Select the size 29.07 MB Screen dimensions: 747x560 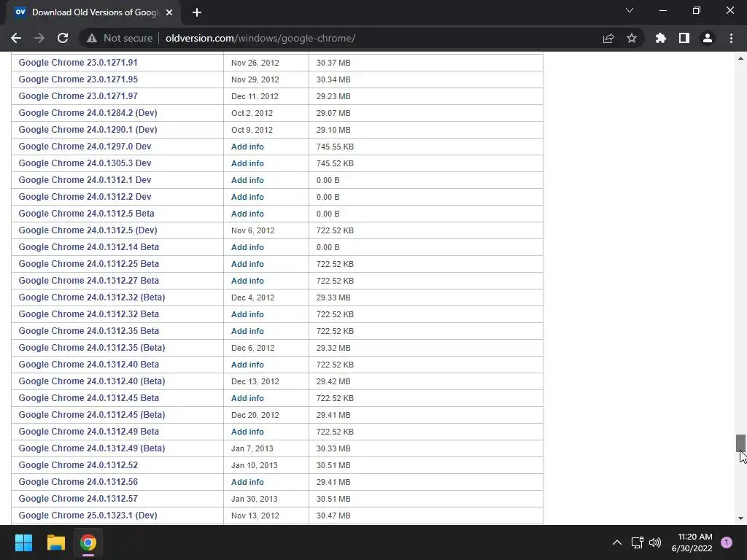[x=333, y=113]
